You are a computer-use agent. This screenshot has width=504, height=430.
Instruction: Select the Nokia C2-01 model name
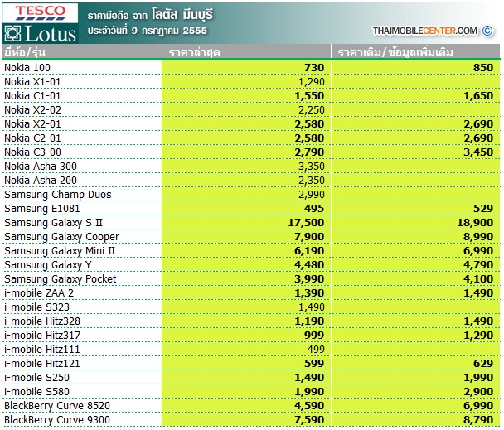point(32,138)
